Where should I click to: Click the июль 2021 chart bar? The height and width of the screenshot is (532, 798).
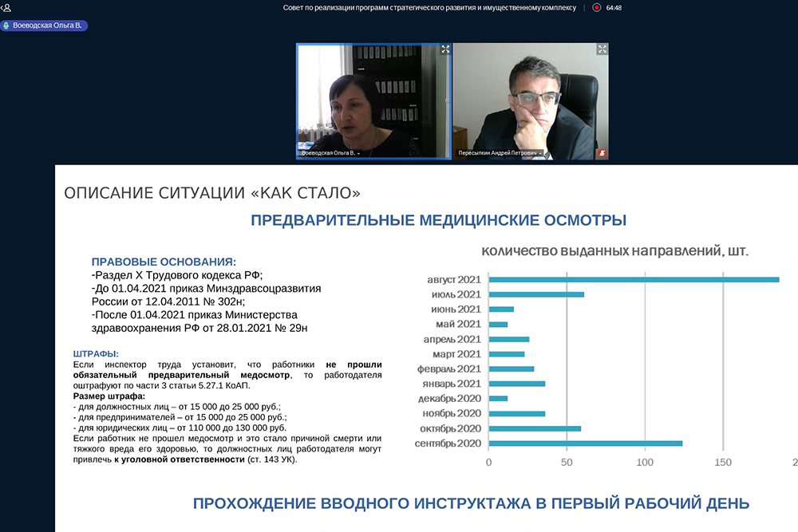point(535,294)
